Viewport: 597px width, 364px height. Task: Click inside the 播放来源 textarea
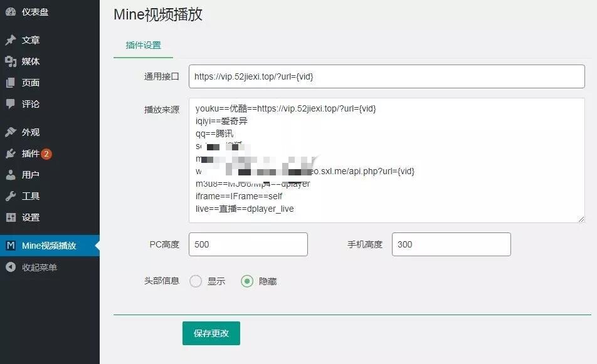387,160
